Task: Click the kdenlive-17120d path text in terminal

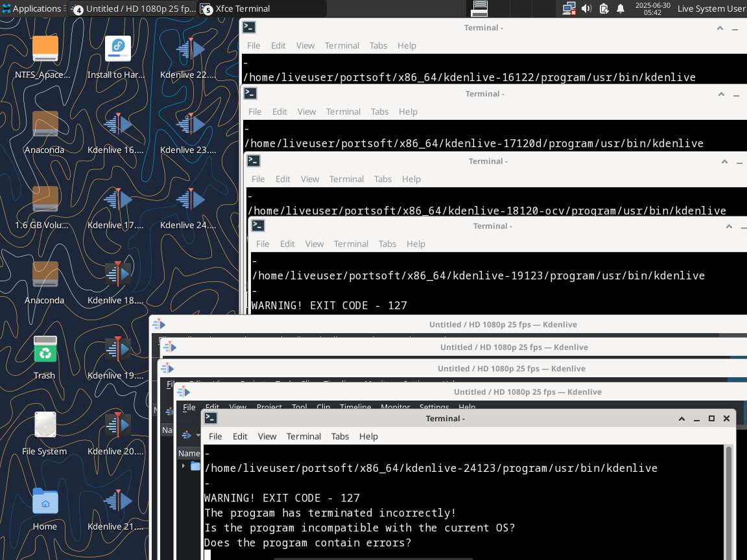Action: tap(473, 143)
